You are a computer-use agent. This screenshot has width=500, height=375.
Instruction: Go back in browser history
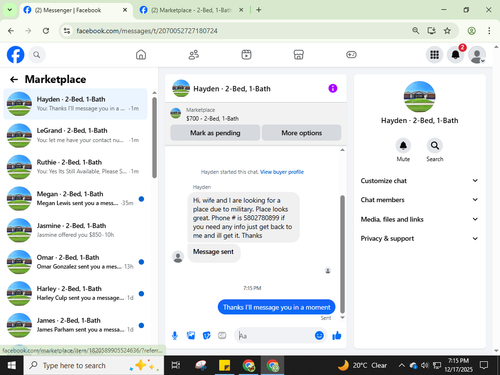(x=11, y=31)
